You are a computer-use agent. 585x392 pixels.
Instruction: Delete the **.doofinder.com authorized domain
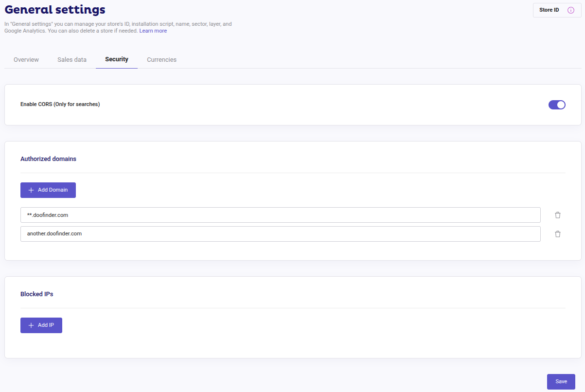pyautogui.click(x=558, y=214)
